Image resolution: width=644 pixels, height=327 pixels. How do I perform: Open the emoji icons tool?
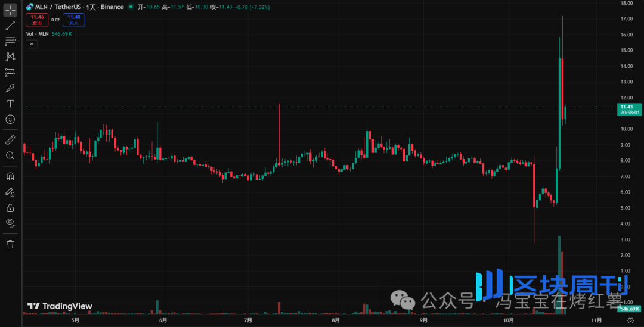point(10,119)
